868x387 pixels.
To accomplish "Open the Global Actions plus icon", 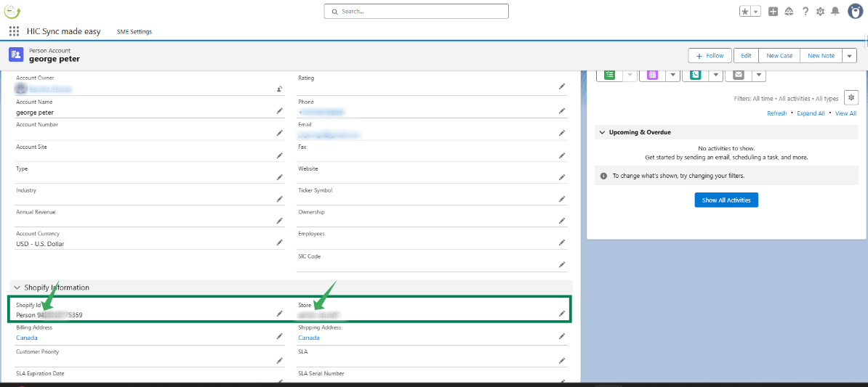I will 773,12.
